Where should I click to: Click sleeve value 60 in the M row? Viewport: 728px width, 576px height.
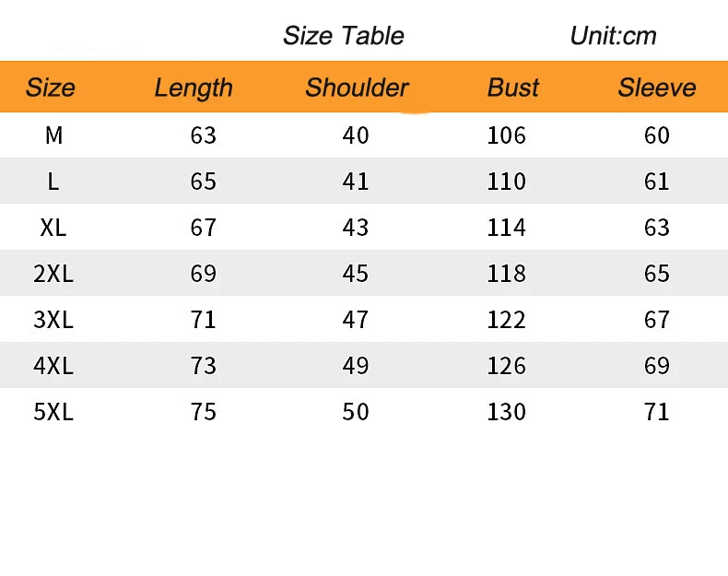(657, 135)
